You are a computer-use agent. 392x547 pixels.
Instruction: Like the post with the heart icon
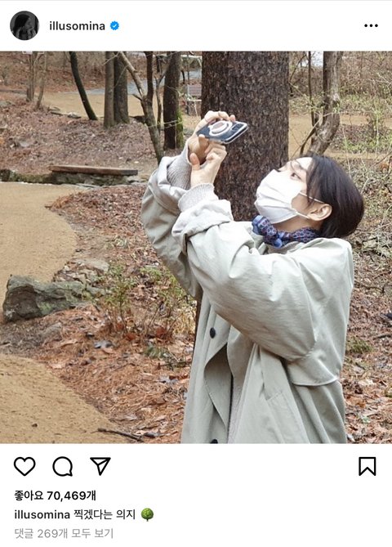coord(24,466)
